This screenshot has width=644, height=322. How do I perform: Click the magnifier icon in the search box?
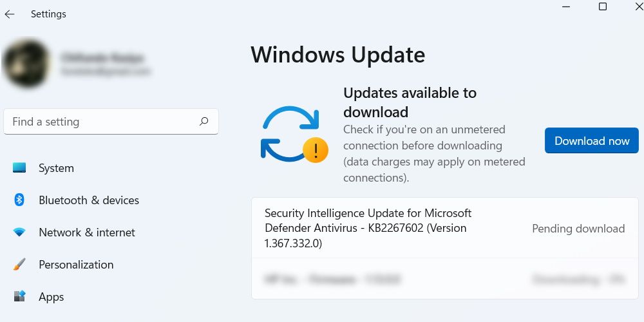pyautogui.click(x=204, y=121)
